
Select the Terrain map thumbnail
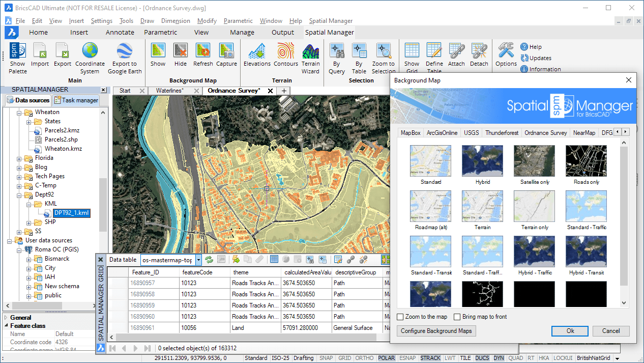tap(483, 206)
